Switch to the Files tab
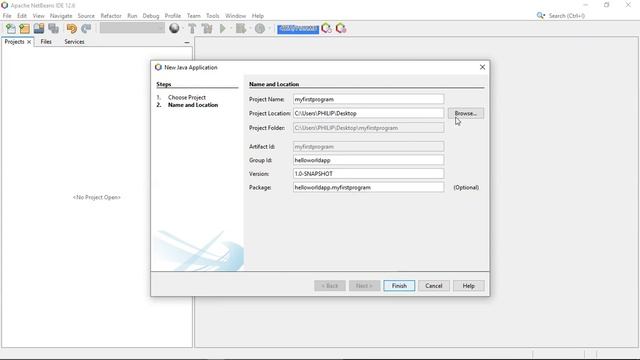Image resolution: width=640 pixels, height=360 pixels. pyautogui.click(x=46, y=42)
